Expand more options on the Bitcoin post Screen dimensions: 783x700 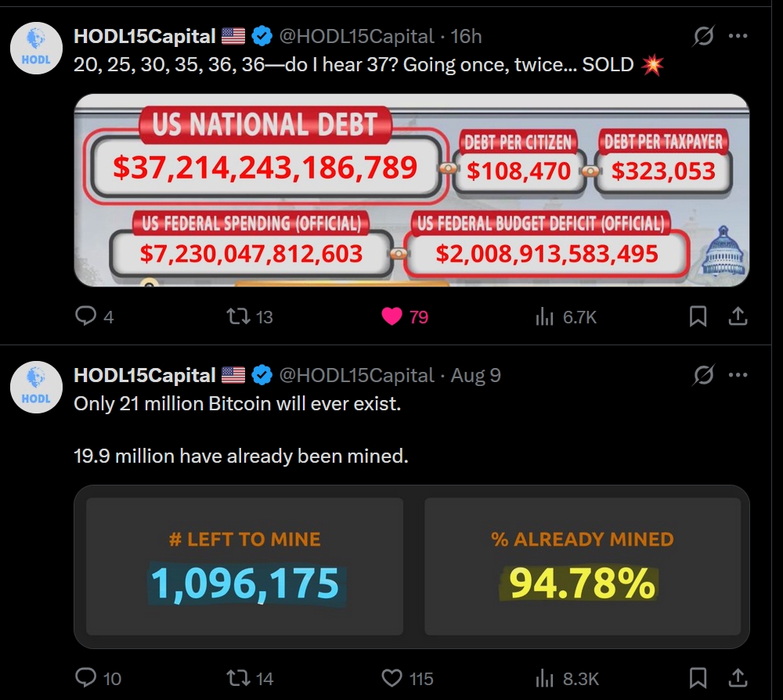pyautogui.click(x=738, y=375)
